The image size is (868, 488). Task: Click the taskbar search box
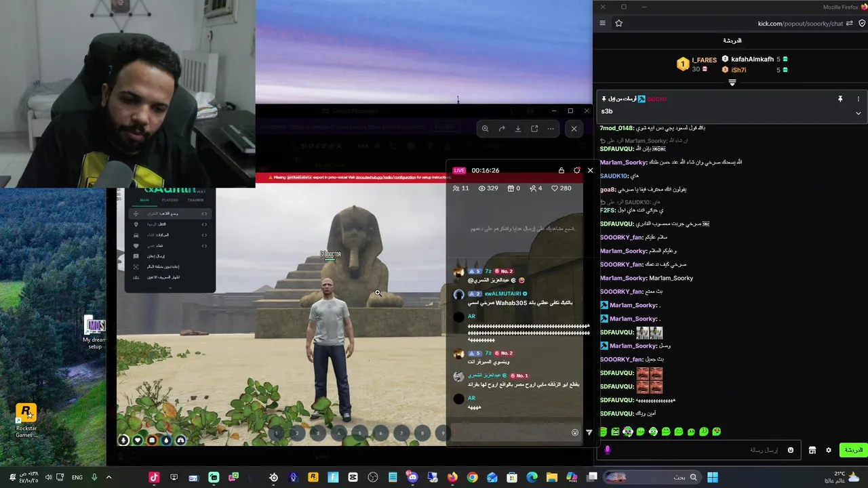pos(651,477)
